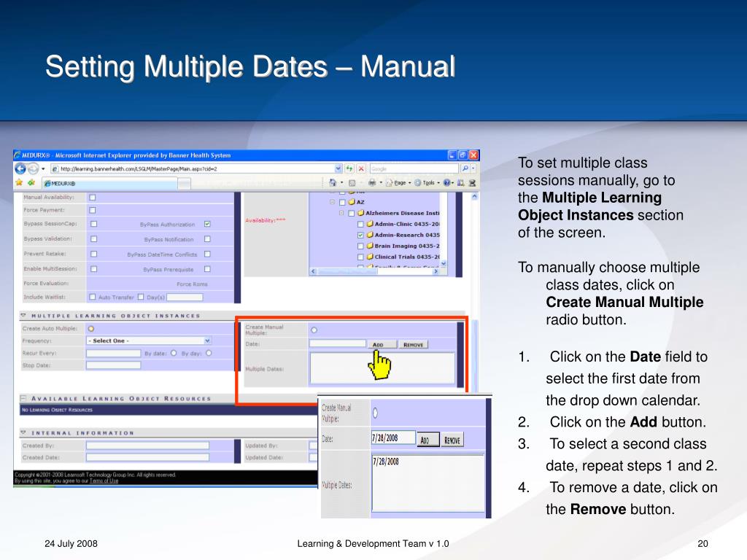Screen dimensions: 747x560
Task: Click the Clinical Trials folder icon
Action: point(370,256)
